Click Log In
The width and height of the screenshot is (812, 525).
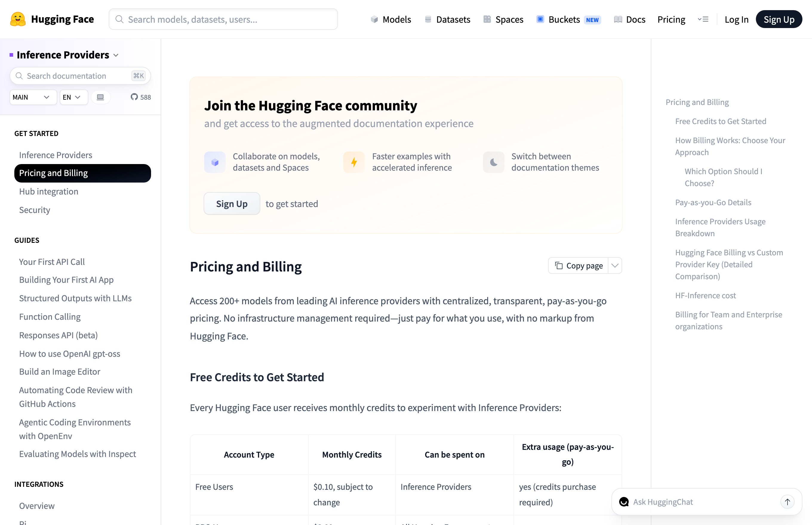click(x=736, y=19)
